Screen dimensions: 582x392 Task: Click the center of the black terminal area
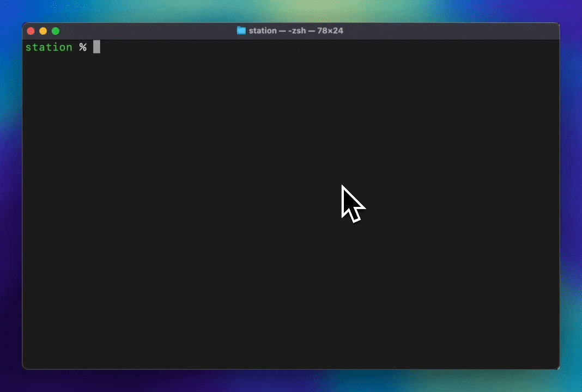[x=291, y=207]
